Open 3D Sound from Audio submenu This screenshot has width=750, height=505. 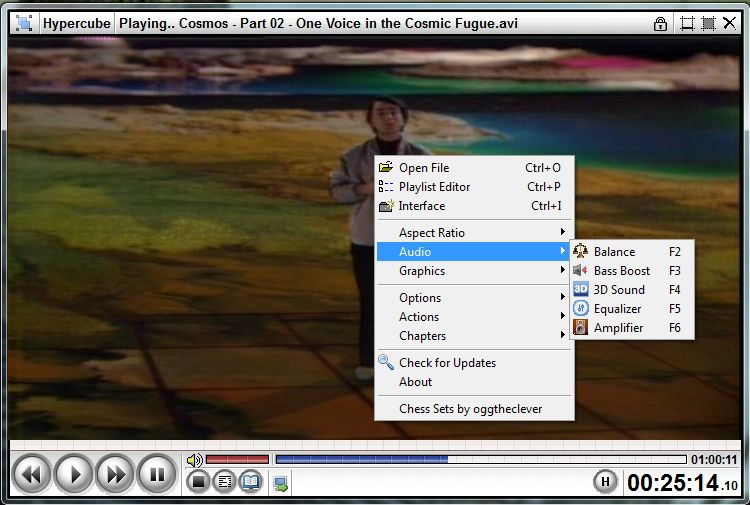coord(631,290)
